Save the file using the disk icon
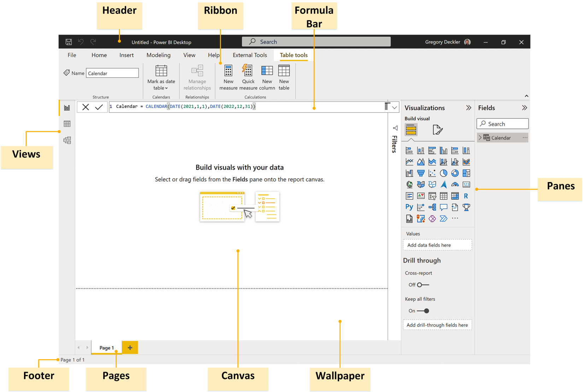The height and width of the screenshot is (392, 583). coord(69,42)
